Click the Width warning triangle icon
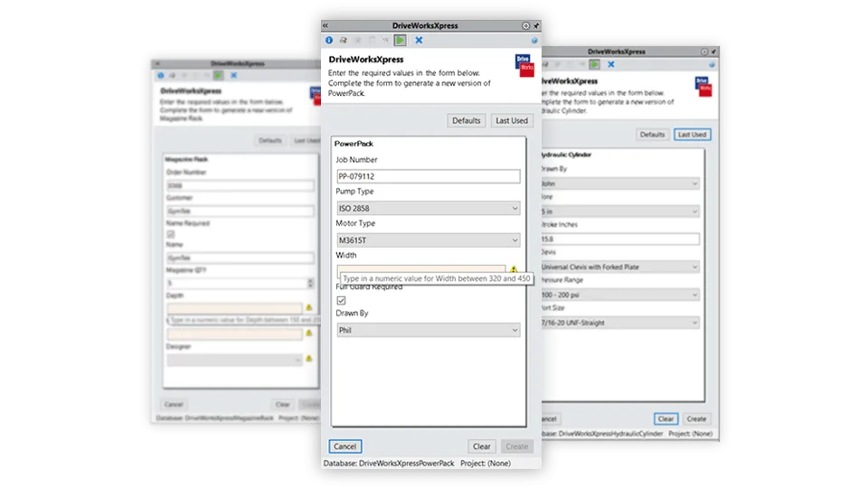Viewport: 868px width, 488px height. (x=514, y=270)
